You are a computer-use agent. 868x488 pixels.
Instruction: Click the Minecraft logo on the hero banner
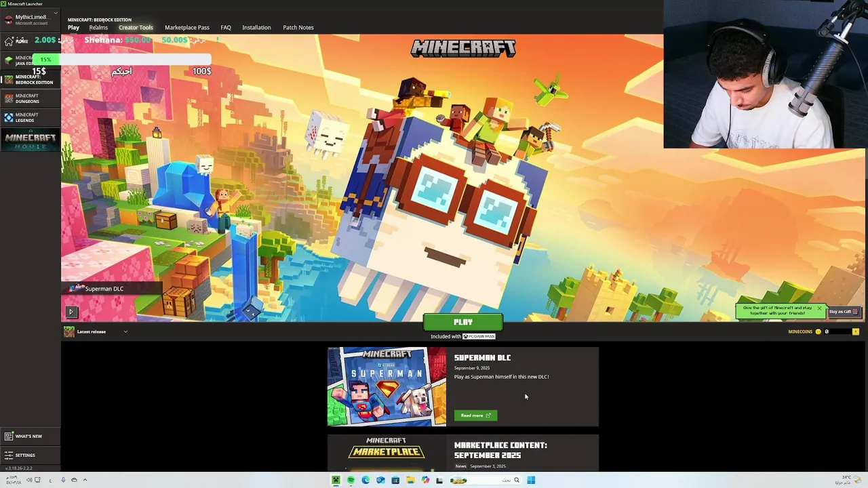pos(463,48)
